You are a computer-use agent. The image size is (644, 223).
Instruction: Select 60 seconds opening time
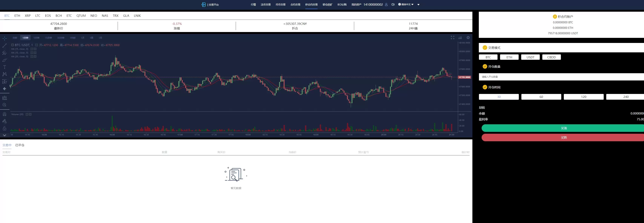[x=541, y=97]
